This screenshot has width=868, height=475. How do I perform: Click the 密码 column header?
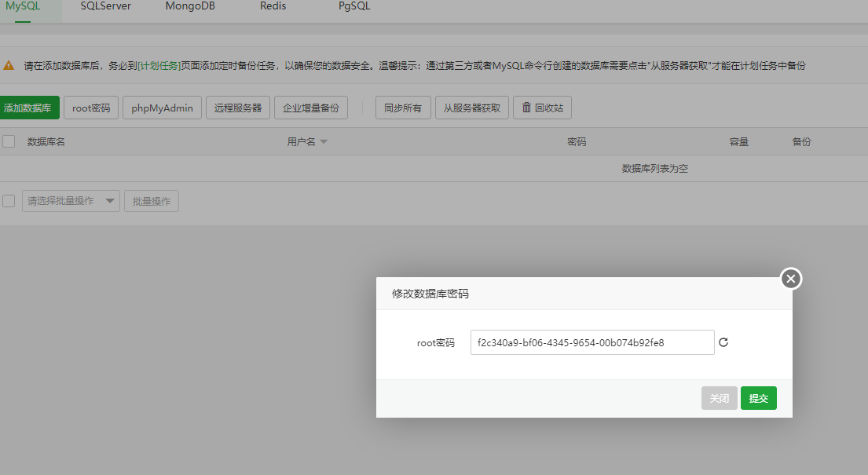coord(577,142)
